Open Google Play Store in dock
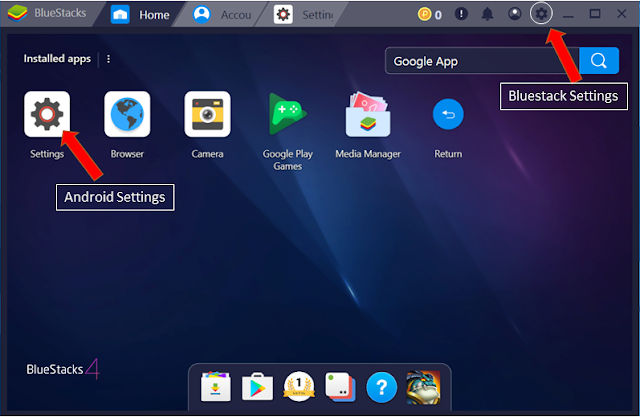Screen dimensions: 640x417 pyautogui.click(x=257, y=386)
